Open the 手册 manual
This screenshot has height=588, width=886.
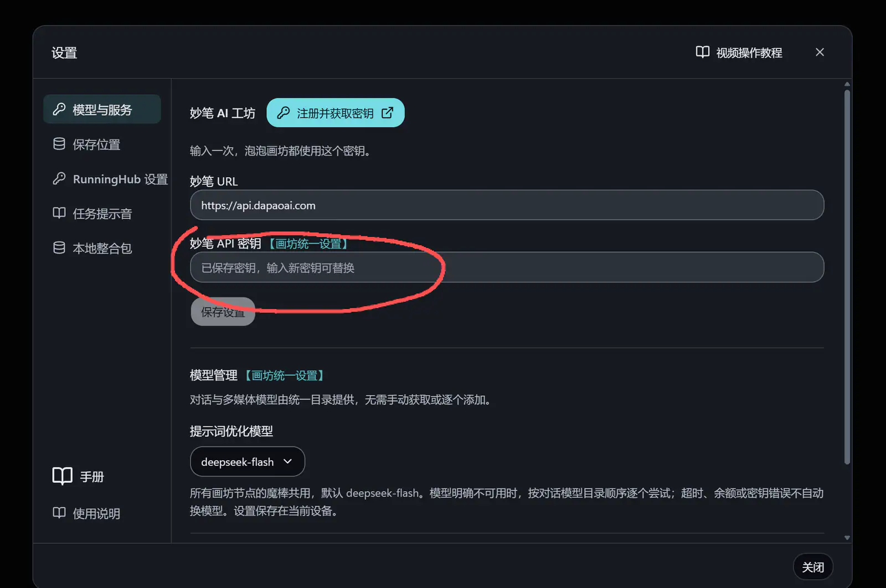pos(78,476)
